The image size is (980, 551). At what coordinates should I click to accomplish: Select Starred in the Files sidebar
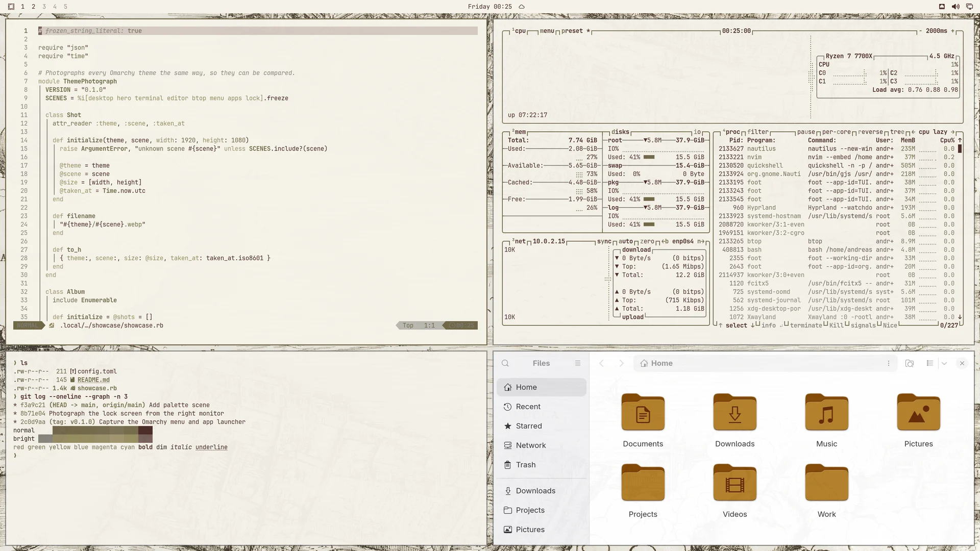541,426
